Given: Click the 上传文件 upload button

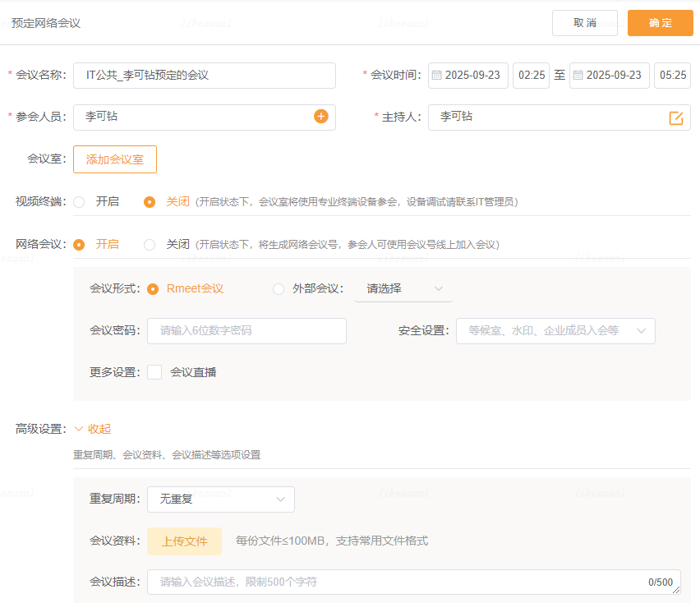Looking at the screenshot, I should click(x=184, y=541).
